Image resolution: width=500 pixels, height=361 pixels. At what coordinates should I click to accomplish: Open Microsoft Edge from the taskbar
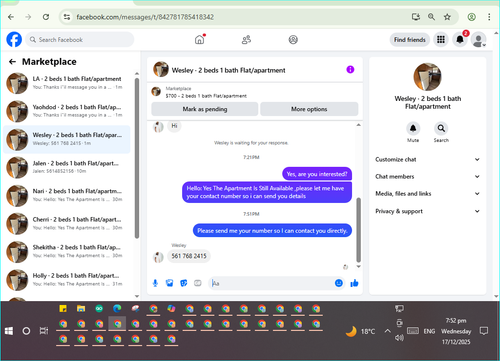tap(117, 309)
